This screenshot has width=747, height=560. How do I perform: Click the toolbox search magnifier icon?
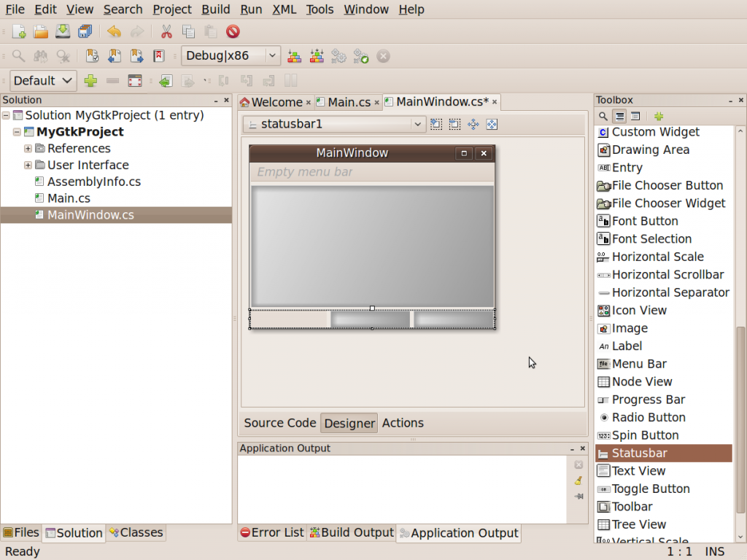[x=603, y=116]
